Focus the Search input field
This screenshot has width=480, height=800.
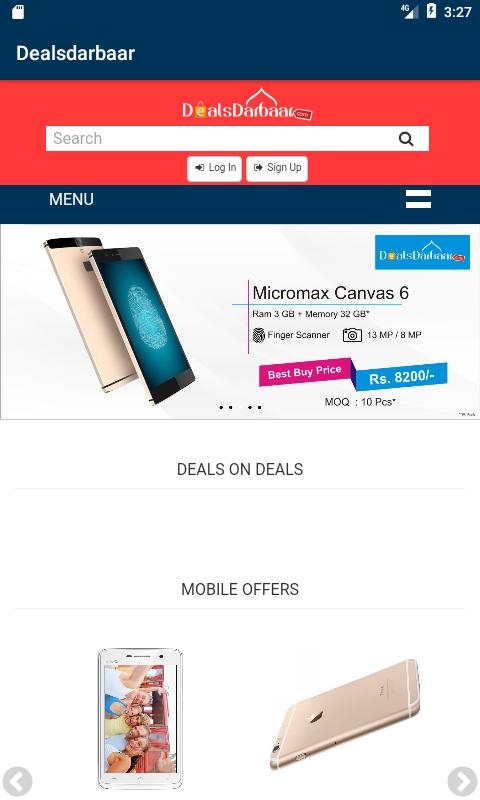point(237,139)
